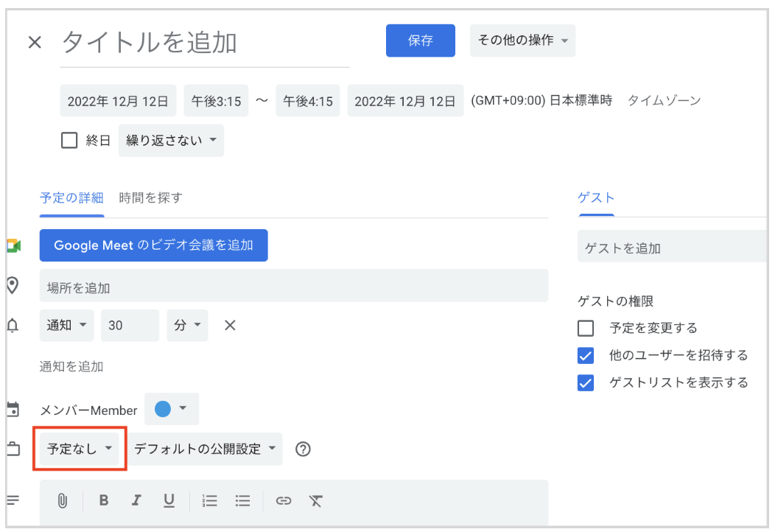Viewport: 778px width, 532px height.
Task: Insert a numbered list
Action: (x=210, y=501)
